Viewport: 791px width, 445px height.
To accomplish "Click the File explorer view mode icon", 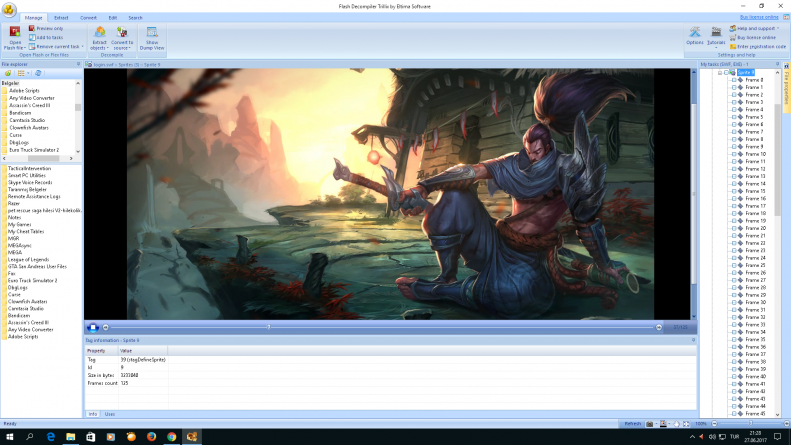I will pyautogui.click(x=21, y=73).
